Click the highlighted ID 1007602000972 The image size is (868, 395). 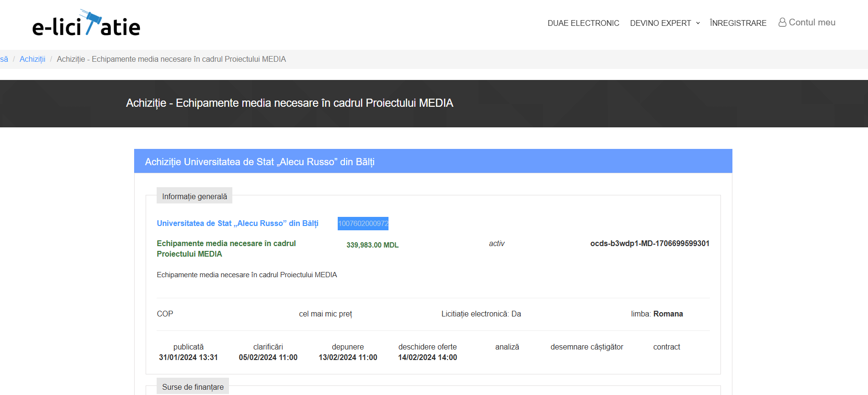pyautogui.click(x=363, y=224)
